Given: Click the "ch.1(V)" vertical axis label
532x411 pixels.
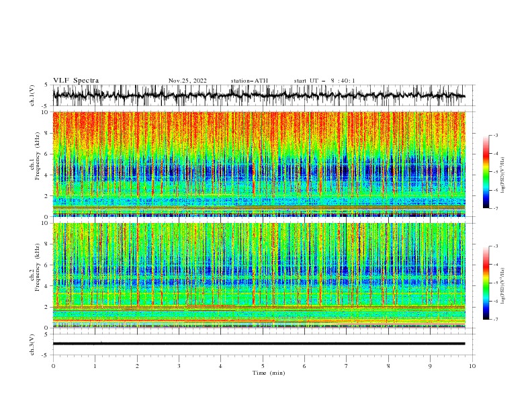Looking at the screenshot, I should point(32,96).
